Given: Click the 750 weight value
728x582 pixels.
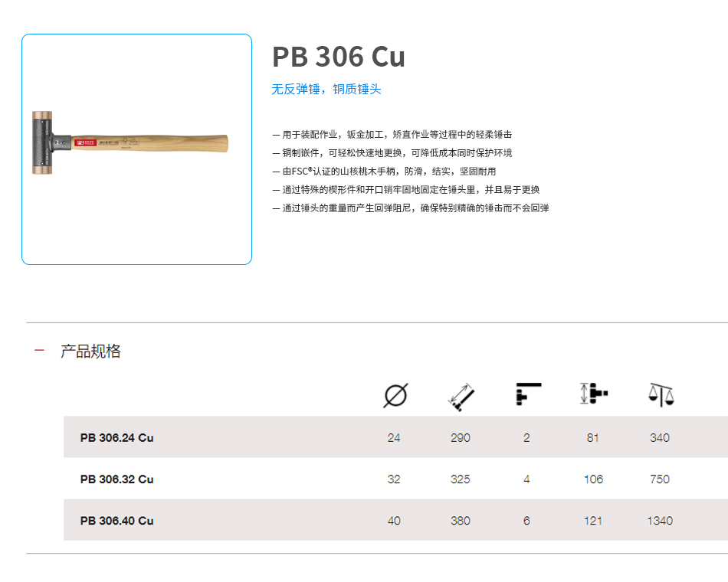Looking at the screenshot, I should click(659, 479).
